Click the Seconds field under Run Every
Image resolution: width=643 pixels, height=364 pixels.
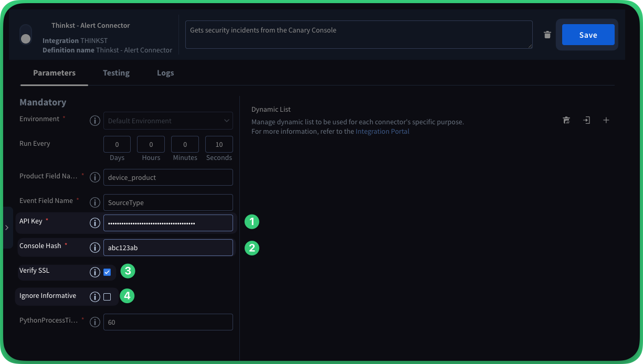click(x=219, y=144)
